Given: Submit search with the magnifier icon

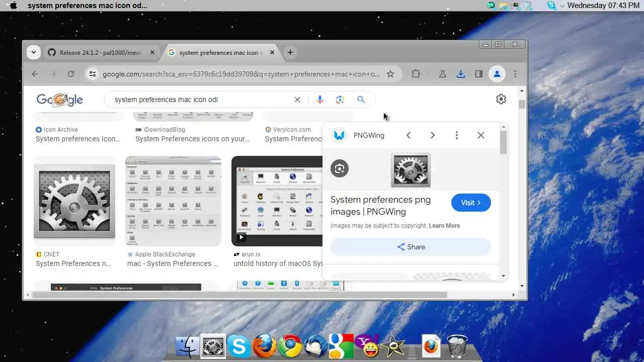Looking at the screenshot, I should click(x=361, y=100).
